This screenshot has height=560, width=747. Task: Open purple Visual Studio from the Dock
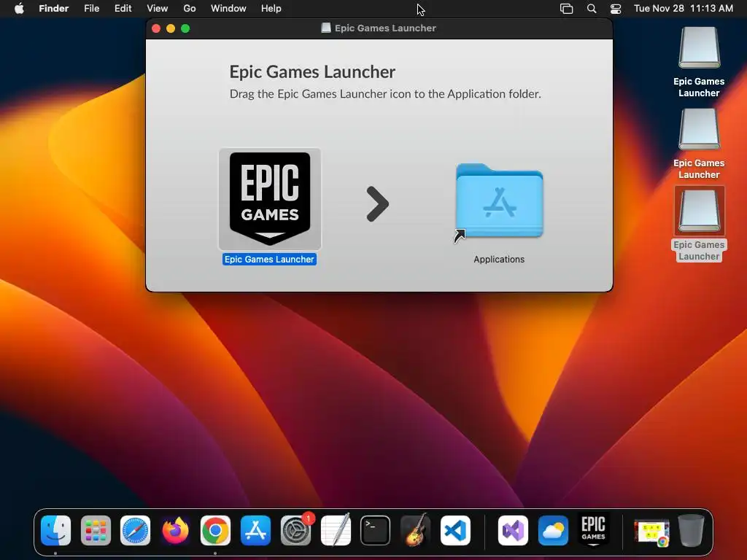[513, 530]
